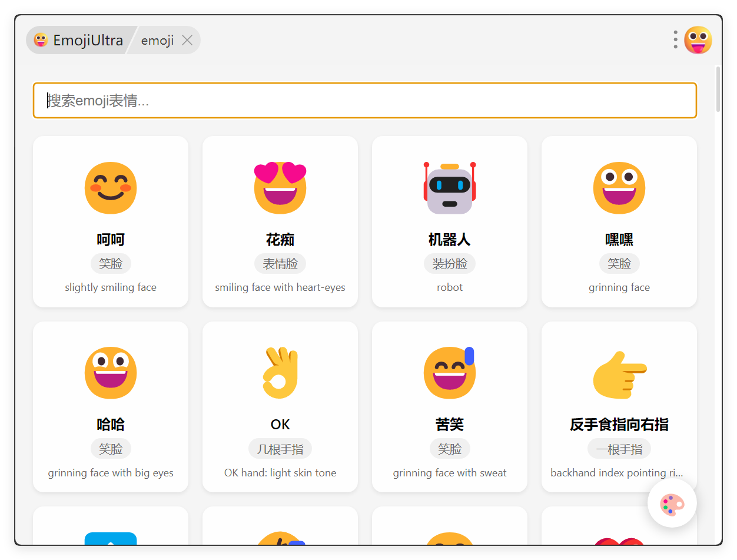Click the tongue-out avatar emoji at top right
737x560 pixels.
coord(698,40)
